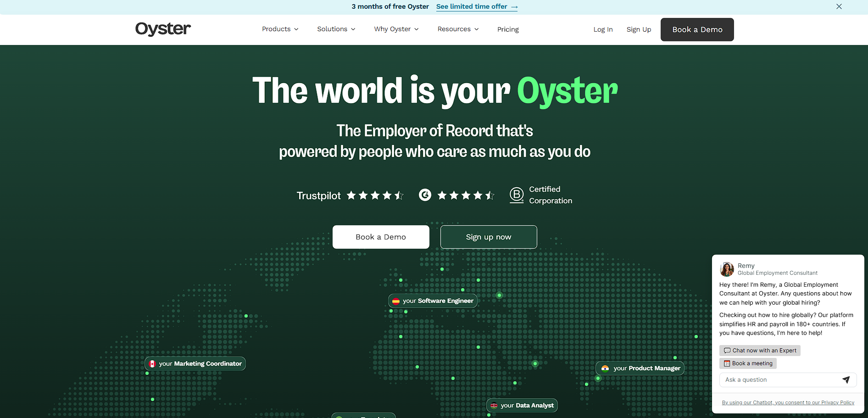
Task: Close the promo banner with X icon
Action: pos(839,6)
